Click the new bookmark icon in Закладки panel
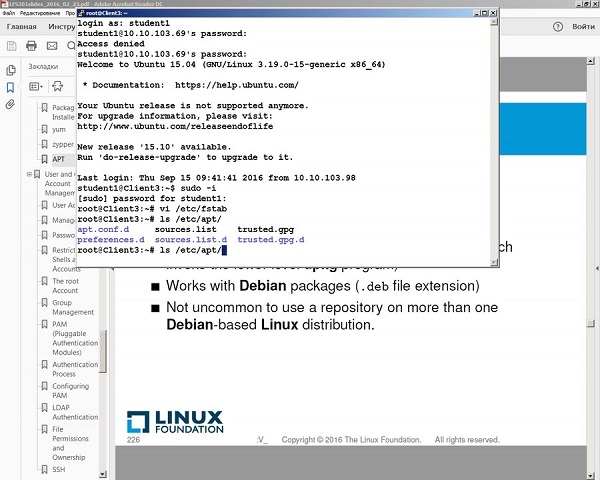Screen dimensions: 600x480 tap(57, 87)
